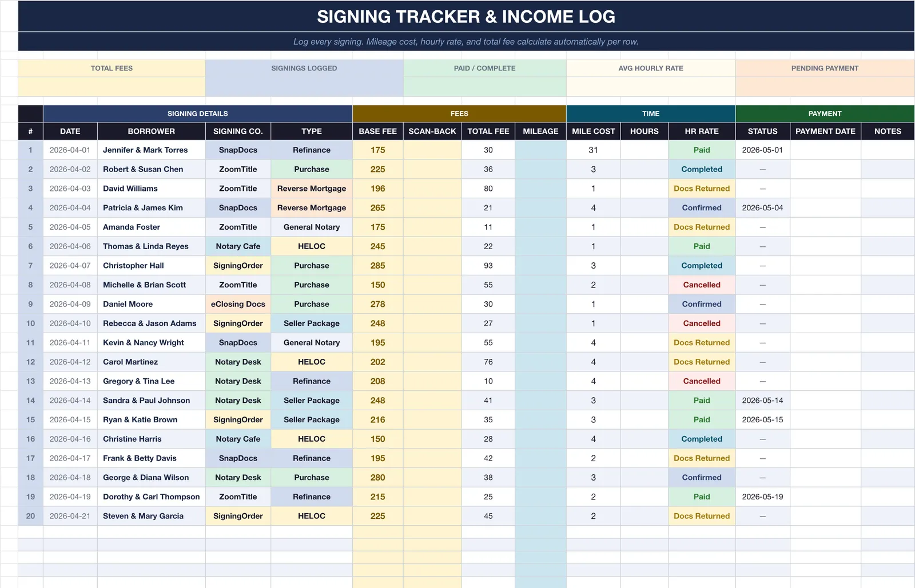This screenshot has width=915, height=588.
Task: Select the SIGNING CO. column header
Action: (238, 131)
